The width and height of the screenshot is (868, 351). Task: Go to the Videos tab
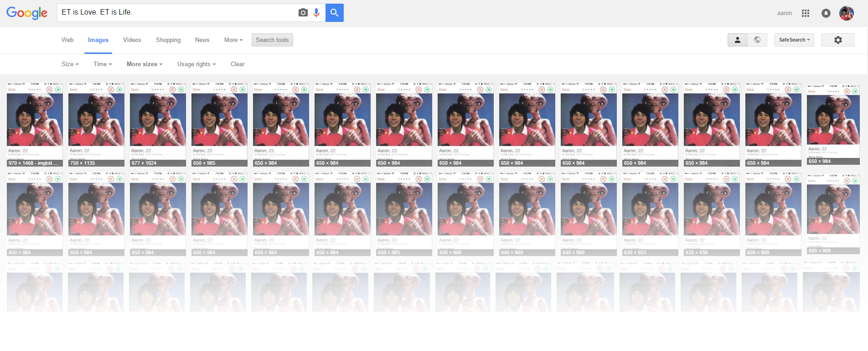132,40
